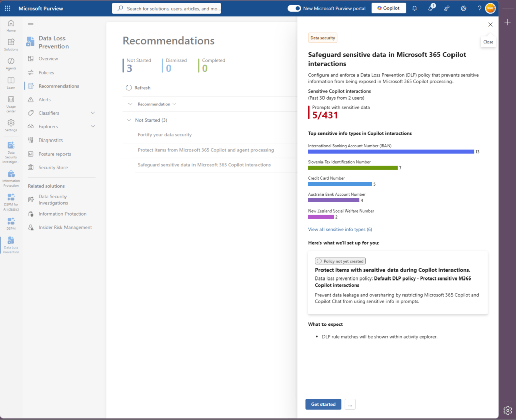Close the recommendation details panel

coord(490,25)
